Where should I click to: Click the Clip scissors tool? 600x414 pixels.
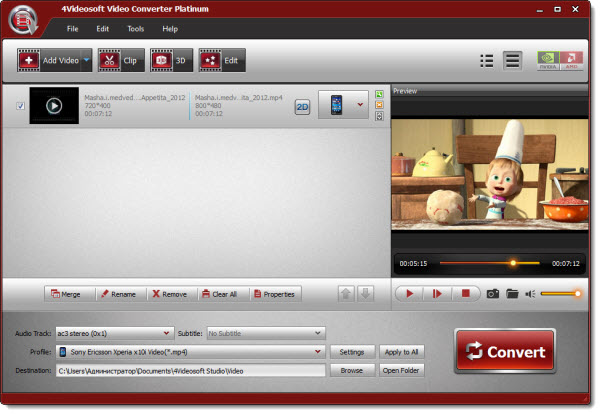(x=121, y=61)
